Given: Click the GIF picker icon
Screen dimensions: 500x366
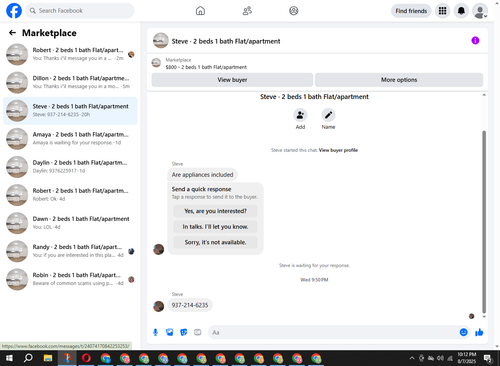Looking at the screenshot, I should tap(198, 332).
